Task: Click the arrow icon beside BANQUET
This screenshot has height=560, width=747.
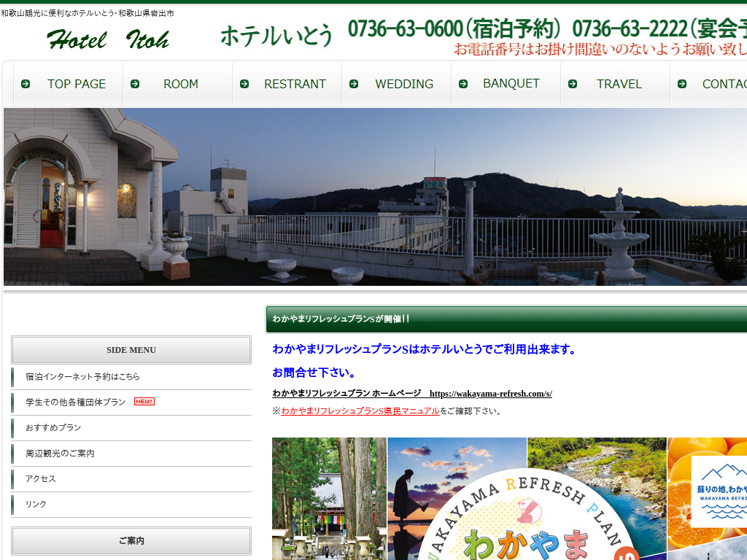Action: coord(463,84)
